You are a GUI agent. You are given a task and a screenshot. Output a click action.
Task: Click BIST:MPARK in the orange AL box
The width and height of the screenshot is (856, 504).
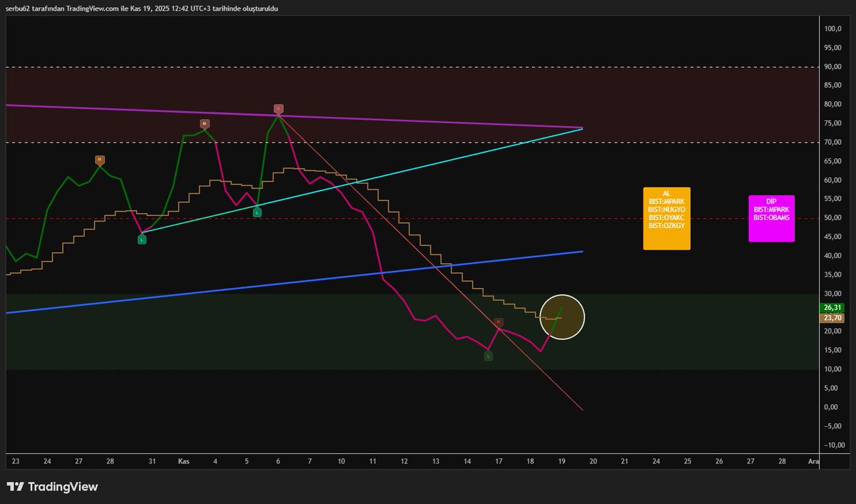click(x=667, y=202)
